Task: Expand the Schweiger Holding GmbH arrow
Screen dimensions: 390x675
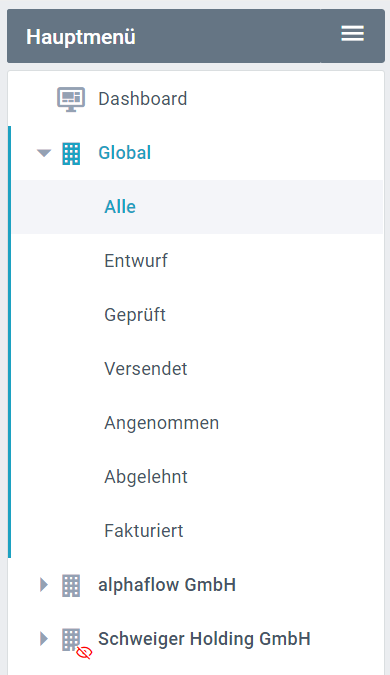Action: pyautogui.click(x=44, y=639)
